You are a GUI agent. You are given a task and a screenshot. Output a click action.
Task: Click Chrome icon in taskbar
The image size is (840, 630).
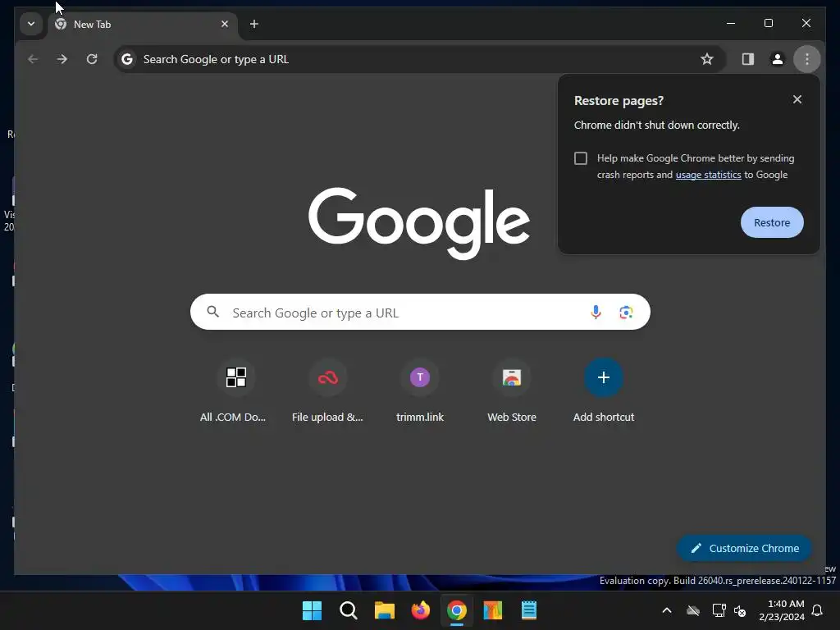[x=456, y=610]
